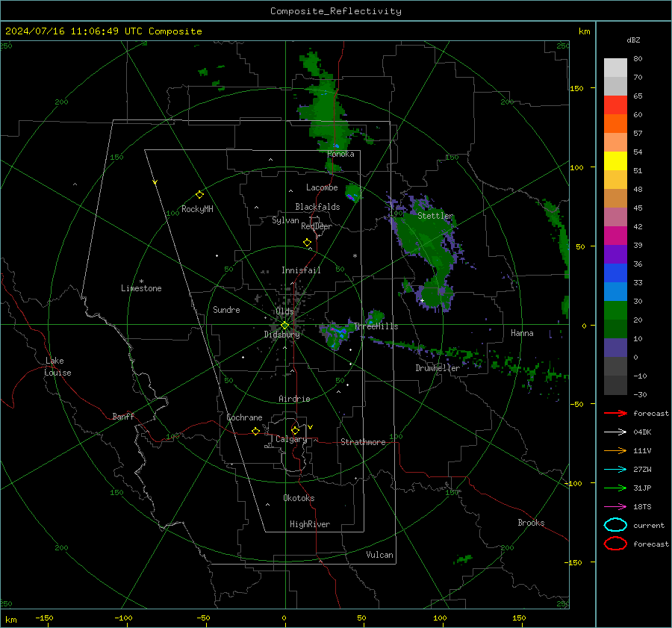This screenshot has height=628, width=672.
Task: Click the Lake Louise label
Action: pyautogui.click(x=57, y=367)
